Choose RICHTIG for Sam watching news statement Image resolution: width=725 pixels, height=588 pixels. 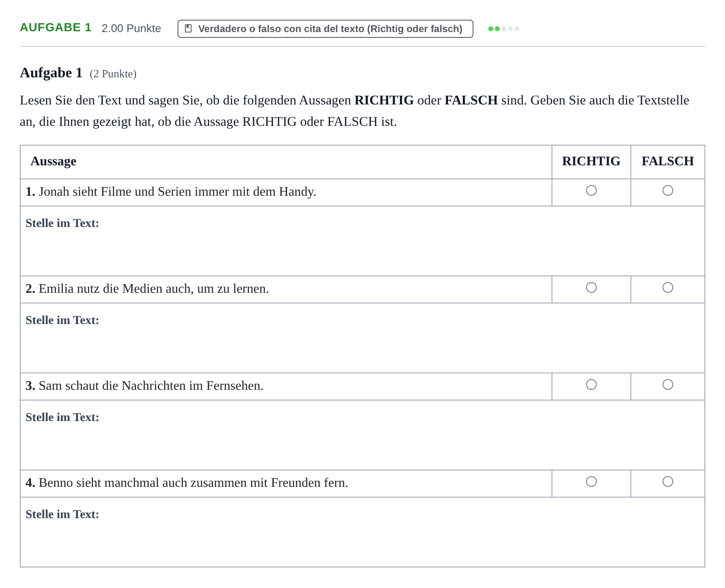point(591,384)
